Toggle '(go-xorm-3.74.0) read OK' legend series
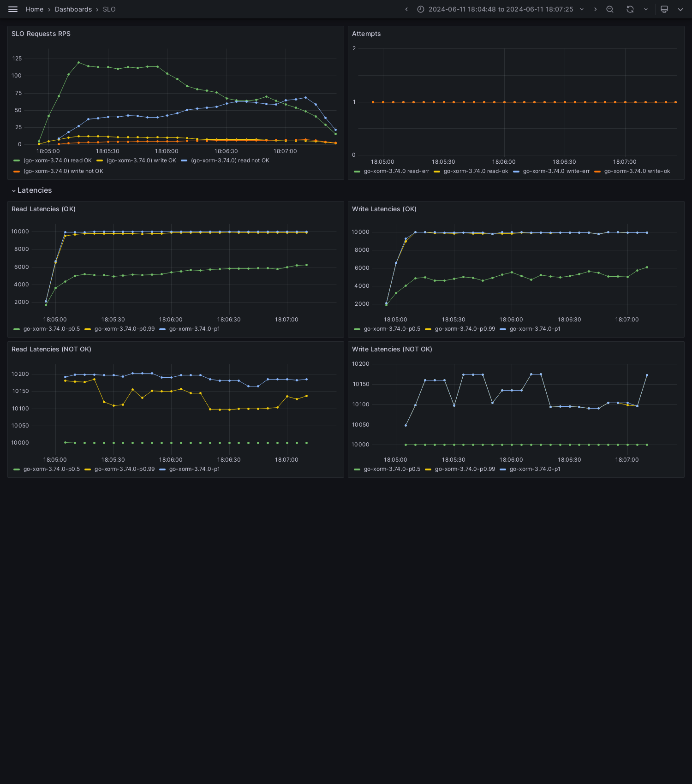The image size is (692, 784). click(58, 160)
